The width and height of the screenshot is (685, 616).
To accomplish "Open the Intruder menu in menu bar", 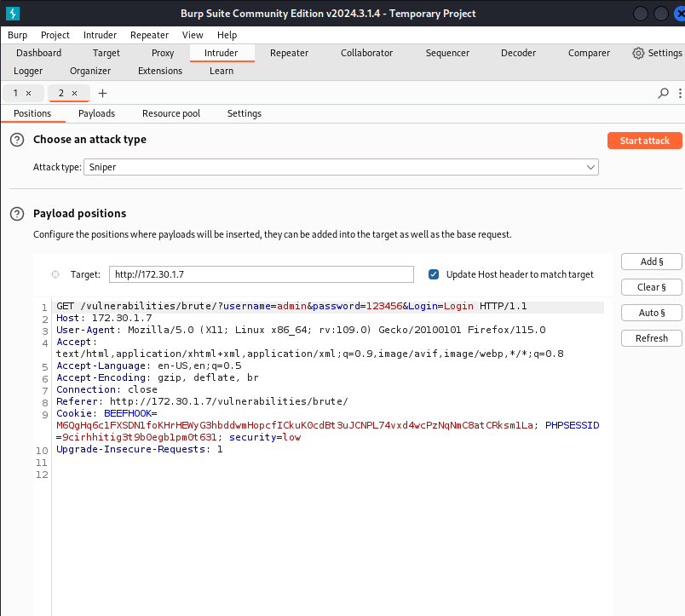I will pyautogui.click(x=100, y=35).
